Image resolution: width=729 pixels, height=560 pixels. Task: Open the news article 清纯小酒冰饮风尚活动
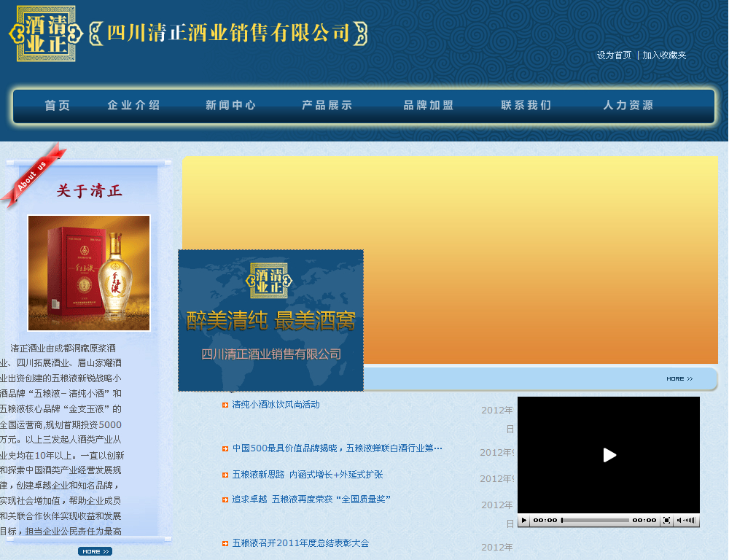point(276,405)
